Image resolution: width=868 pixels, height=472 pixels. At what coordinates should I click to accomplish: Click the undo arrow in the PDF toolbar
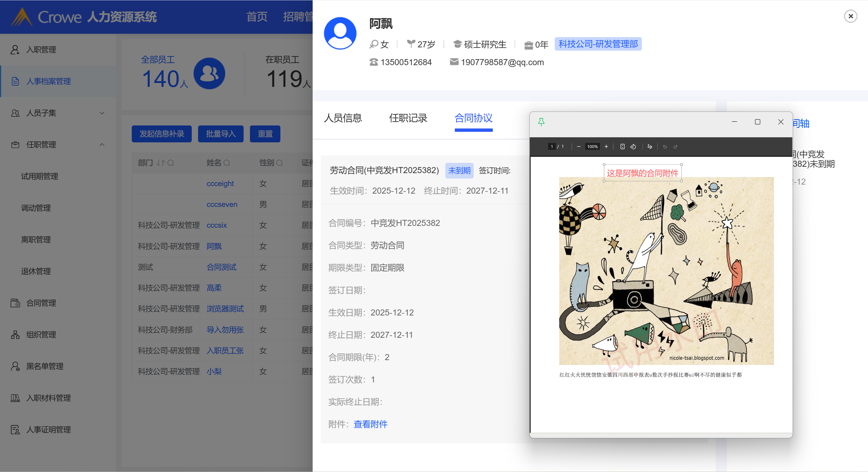coord(665,146)
